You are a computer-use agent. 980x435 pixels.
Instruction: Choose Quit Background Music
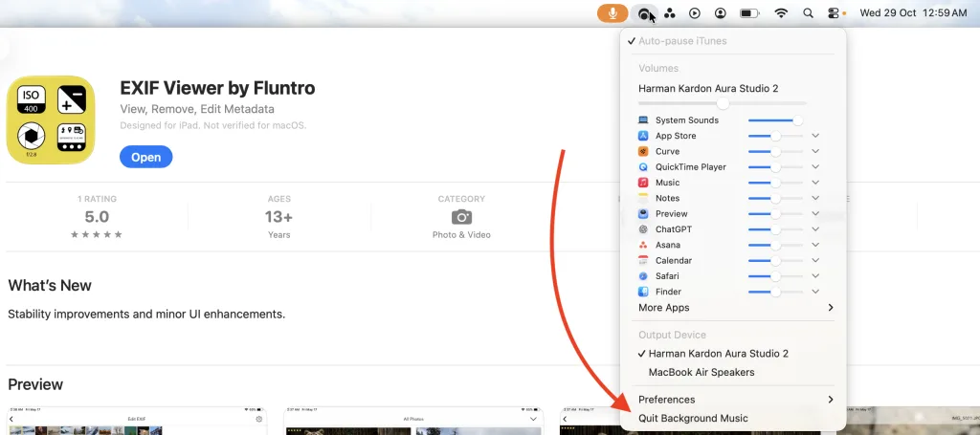(693, 418)
